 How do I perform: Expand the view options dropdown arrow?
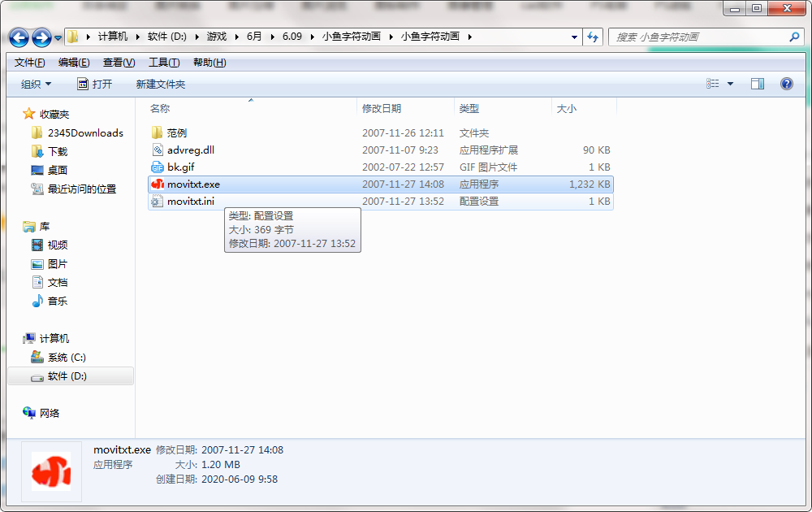pyautogui.click(x=730, y=84)
